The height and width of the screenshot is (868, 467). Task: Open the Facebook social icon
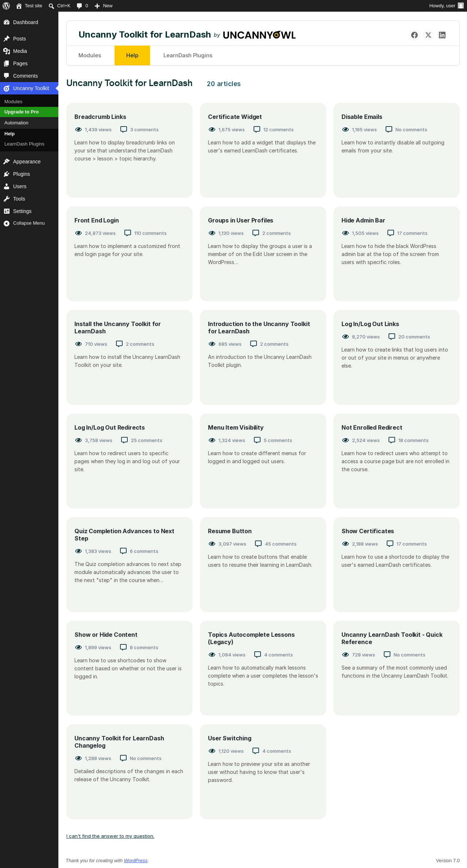[414, 35]
